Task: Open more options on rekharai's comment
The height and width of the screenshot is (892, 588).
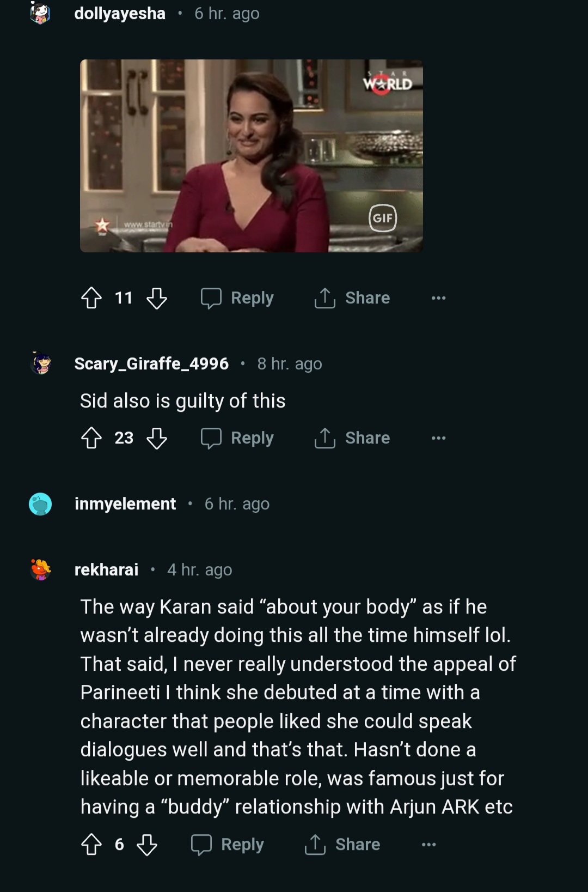Action: [x=428, y=845]
